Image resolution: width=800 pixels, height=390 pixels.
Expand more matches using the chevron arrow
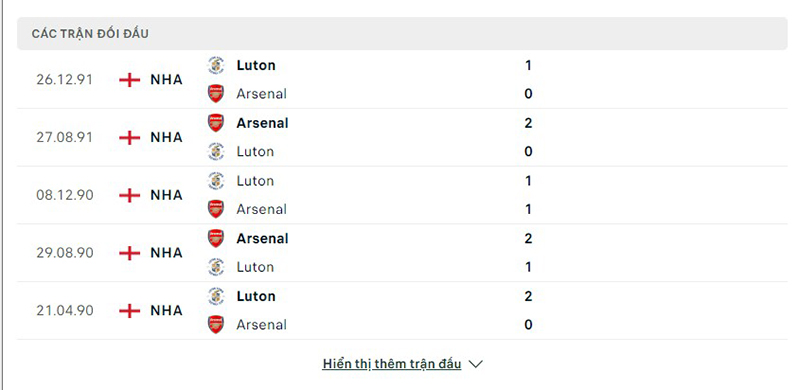pyautogui.click(x=476, y=364)
